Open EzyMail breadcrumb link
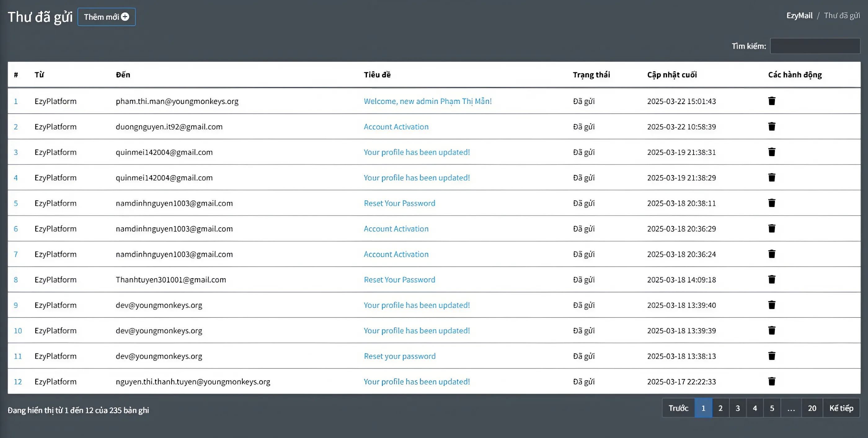The height and width of the screenshot is (438, 868). pyautogui.click(x=799, y=15)
